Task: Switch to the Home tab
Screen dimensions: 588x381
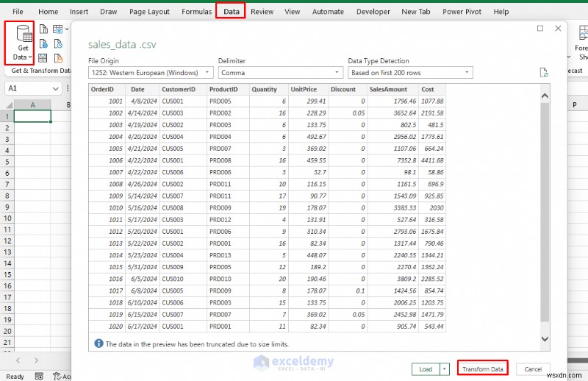Action: tap(48, 12)
